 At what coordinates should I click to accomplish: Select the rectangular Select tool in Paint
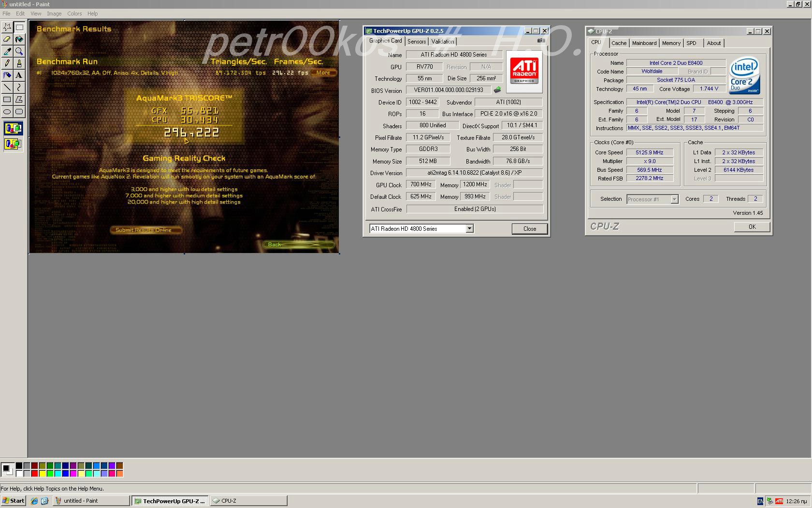tap(19, 27)
